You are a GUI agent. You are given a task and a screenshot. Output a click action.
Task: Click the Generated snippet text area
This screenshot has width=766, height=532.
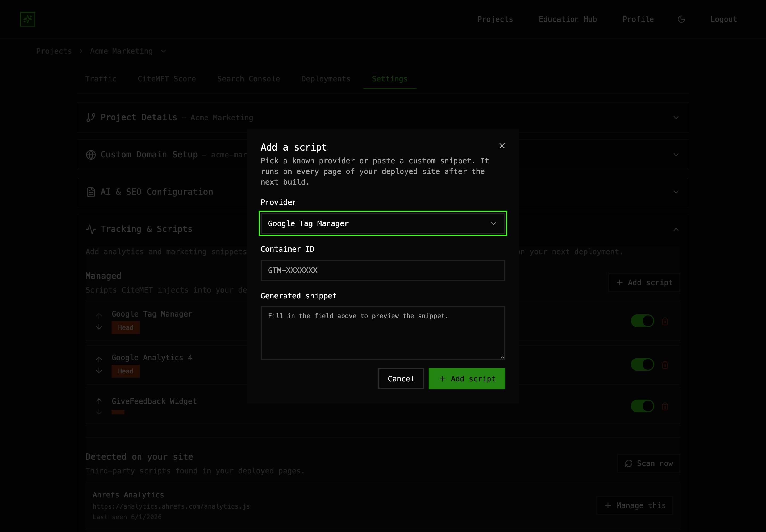pos(383,333)
